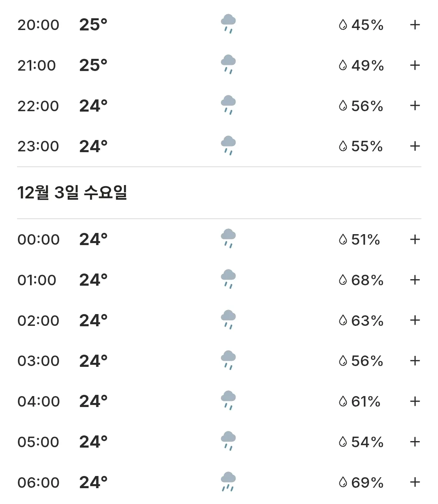Click the raindrop icon beside 69%
This screenshot has height=504, width=438.
(x=343, y=482)
